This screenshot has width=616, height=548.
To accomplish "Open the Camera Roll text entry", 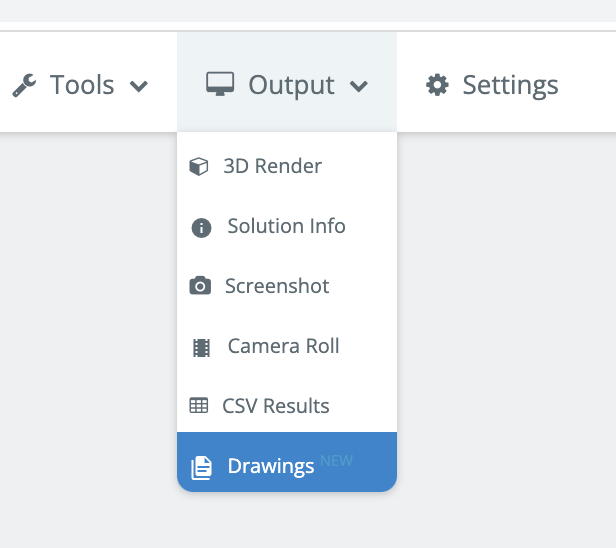I will click(x=283, y=346).
